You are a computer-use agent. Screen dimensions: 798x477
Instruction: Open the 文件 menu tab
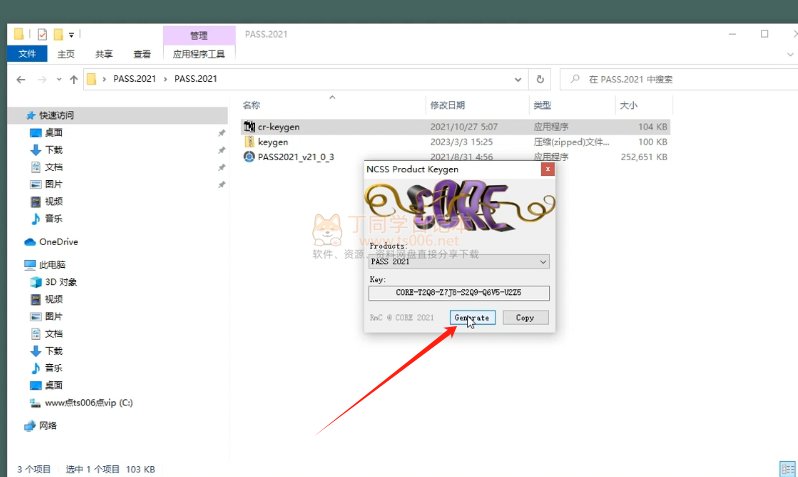coord(27,53)
